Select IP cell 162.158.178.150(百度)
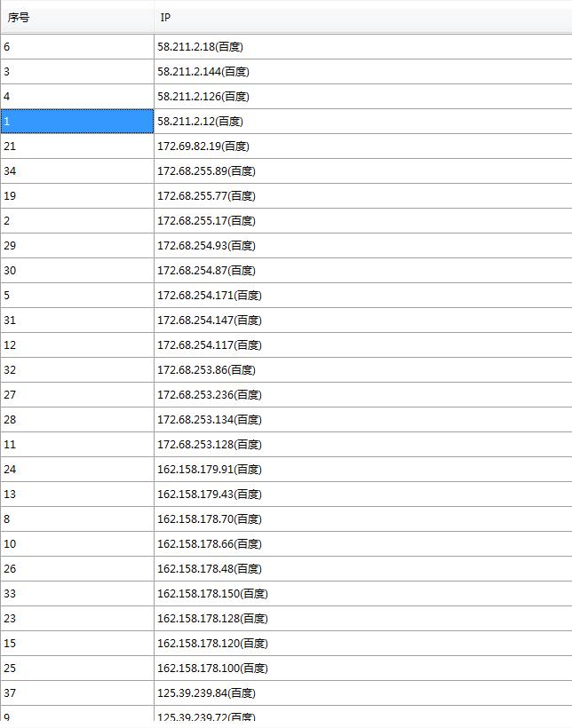 pos(363,593)
